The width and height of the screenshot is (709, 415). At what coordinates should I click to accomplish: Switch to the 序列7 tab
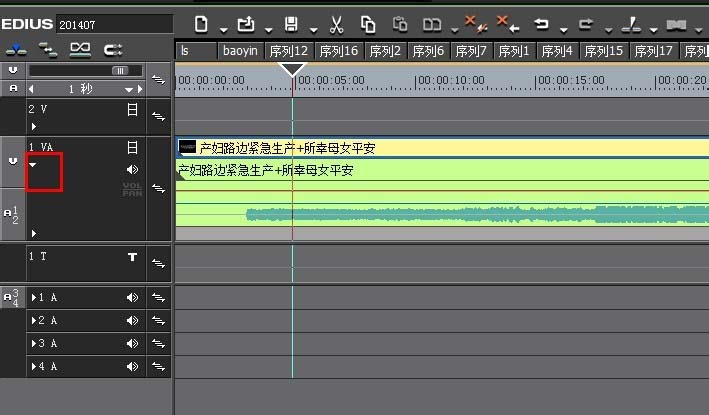[471, 51]
